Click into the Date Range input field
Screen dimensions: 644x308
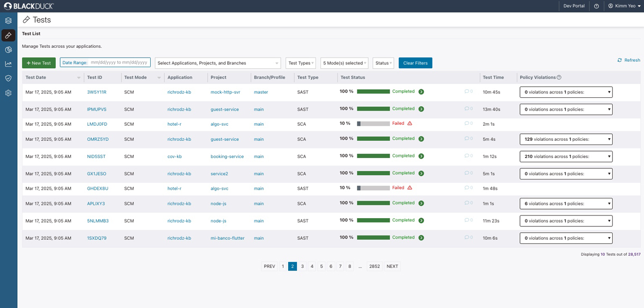(119, 62)
